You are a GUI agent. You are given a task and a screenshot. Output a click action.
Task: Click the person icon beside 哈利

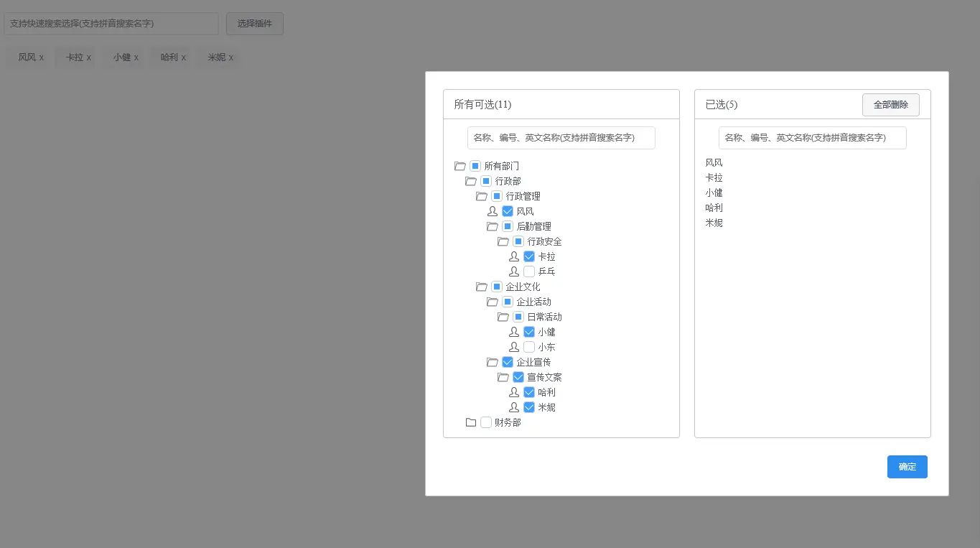pyautogui.click(x=514, y=392)
